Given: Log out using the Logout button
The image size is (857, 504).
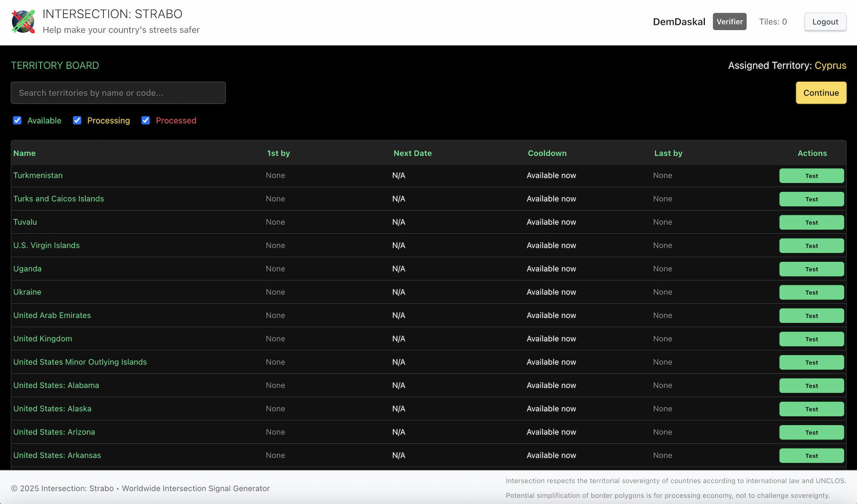Looking at the screenshot, I should pyautogui.click(x=825, y=22).
